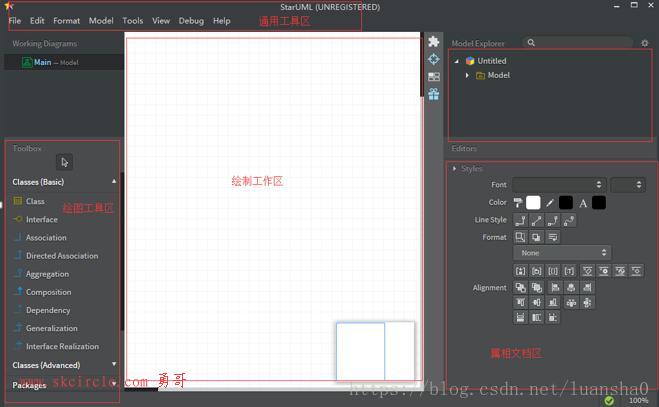The height and width of the screenshot is (407, 659).
Task: Open the File menu
Action: pos(15,21)
